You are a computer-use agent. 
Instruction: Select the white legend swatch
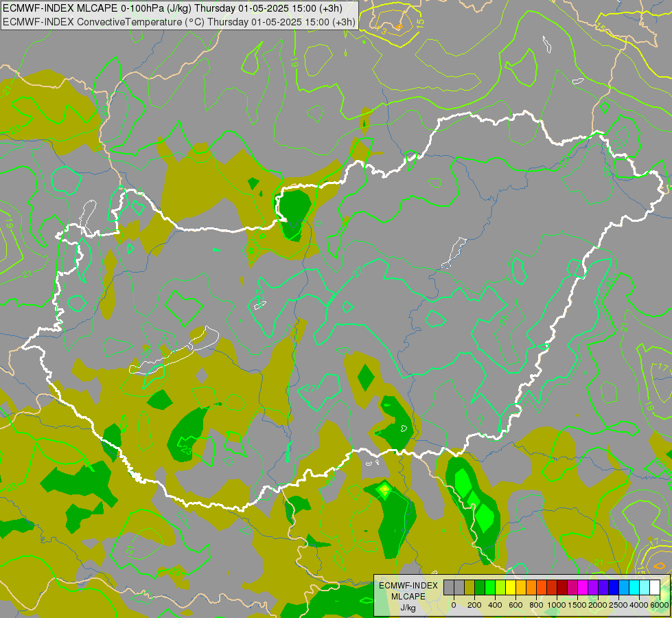pos(655,587)
